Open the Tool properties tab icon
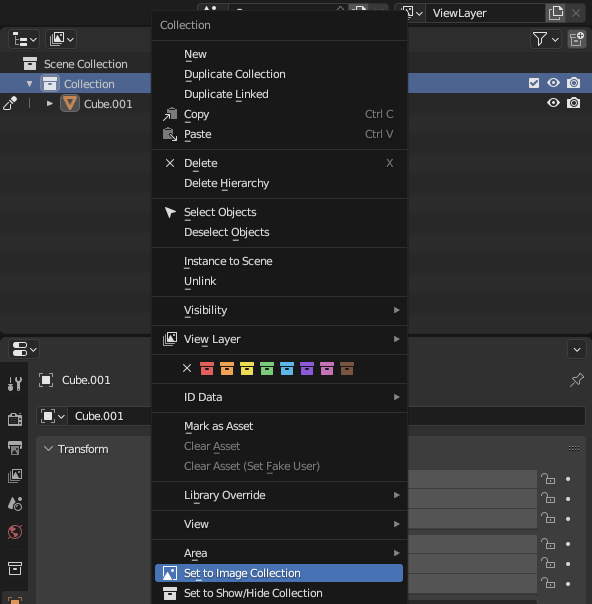Screen dimensions: 592x604 (x=15, y=384)
